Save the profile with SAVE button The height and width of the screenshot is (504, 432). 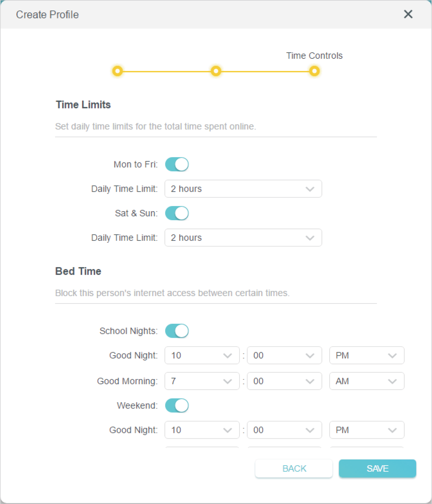pyautogui.click(x=377, y=468)
